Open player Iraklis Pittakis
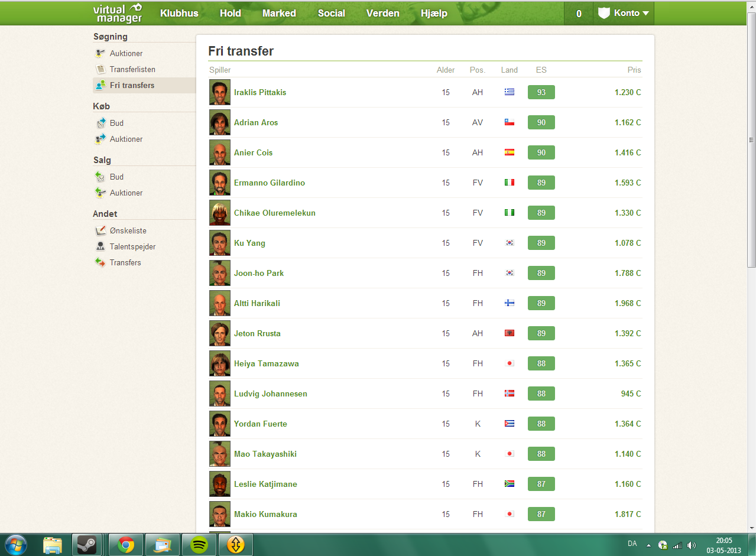The height and width of the screenshot is (556, 756). [260, 92]
